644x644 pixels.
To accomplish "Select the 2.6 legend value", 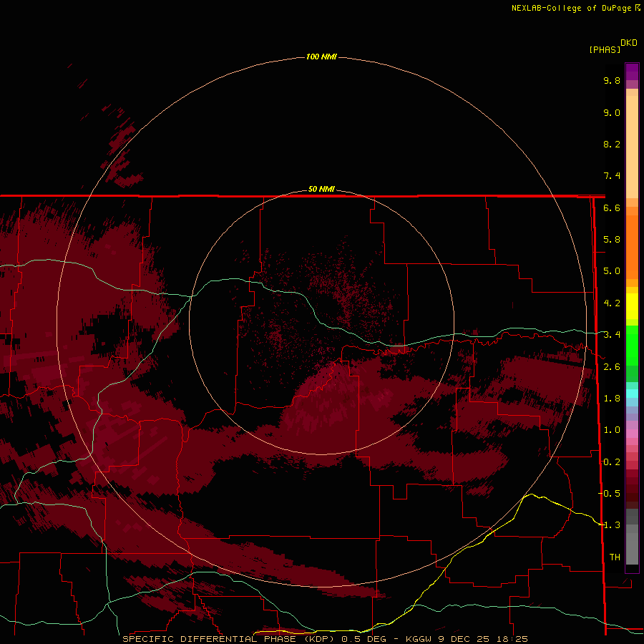I will (612, 367).
